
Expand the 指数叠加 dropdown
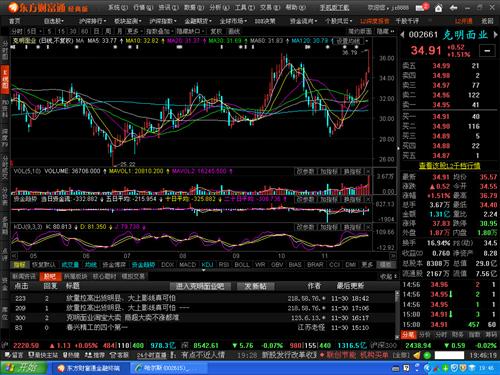[x=160, y=31]
